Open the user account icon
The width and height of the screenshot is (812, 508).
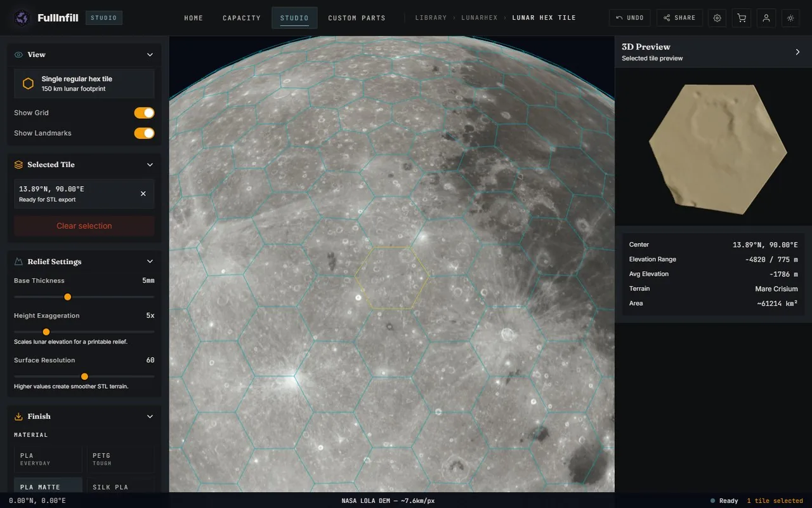(x=766, y=18)
